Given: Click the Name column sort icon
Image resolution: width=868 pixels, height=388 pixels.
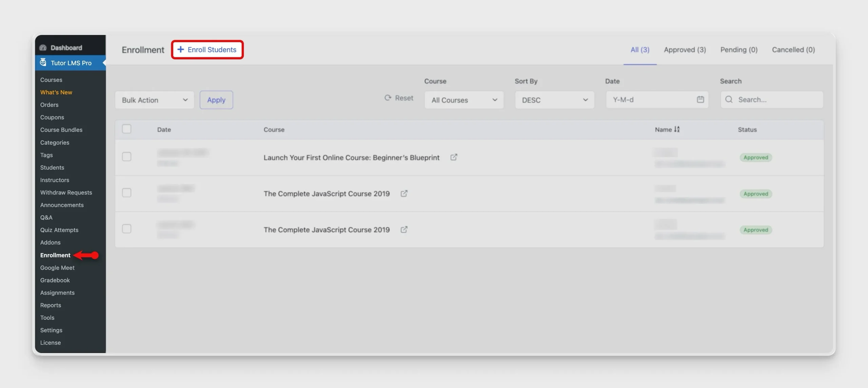Looking at the screenshot, I should 677,129.
